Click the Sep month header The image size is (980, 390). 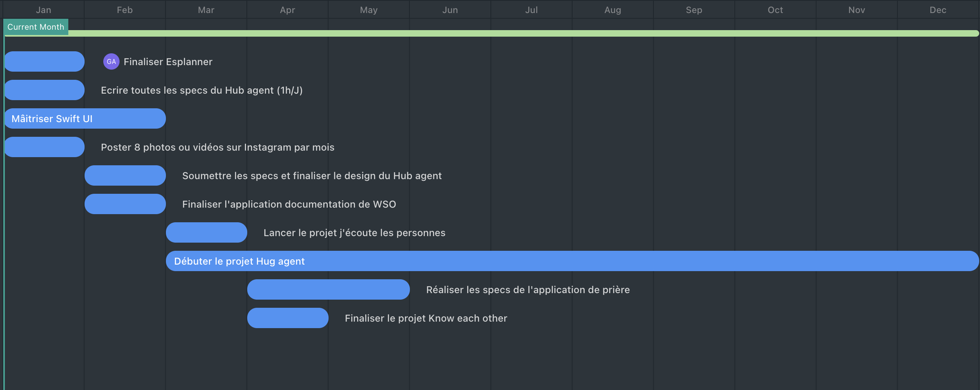694,10
